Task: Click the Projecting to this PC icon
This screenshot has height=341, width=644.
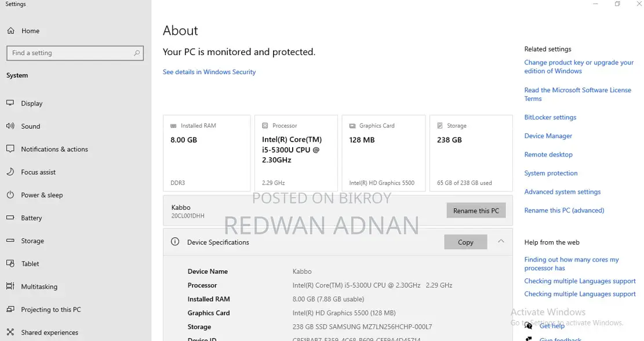Action: [x=10, y=309]
